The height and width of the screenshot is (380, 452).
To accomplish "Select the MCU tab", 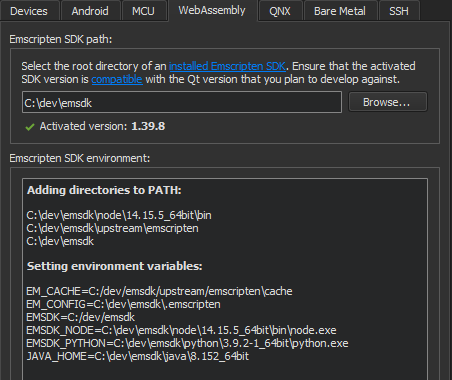I will point(143,11).
